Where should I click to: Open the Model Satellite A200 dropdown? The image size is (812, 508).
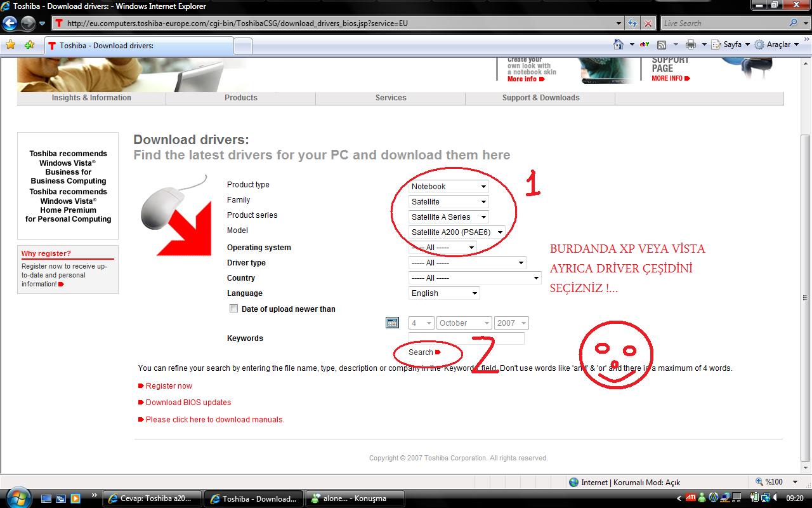457,232
